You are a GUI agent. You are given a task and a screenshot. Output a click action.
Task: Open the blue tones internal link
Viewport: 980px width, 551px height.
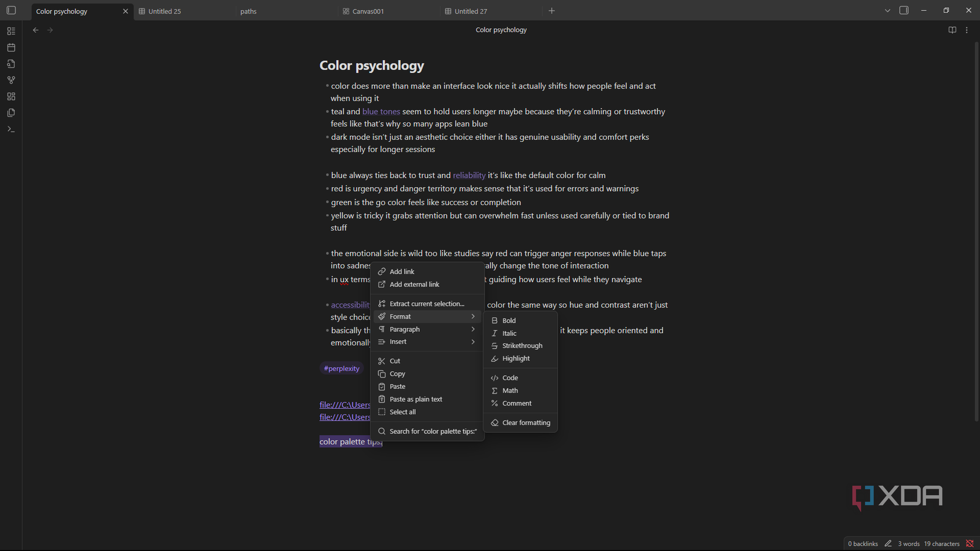381,111
